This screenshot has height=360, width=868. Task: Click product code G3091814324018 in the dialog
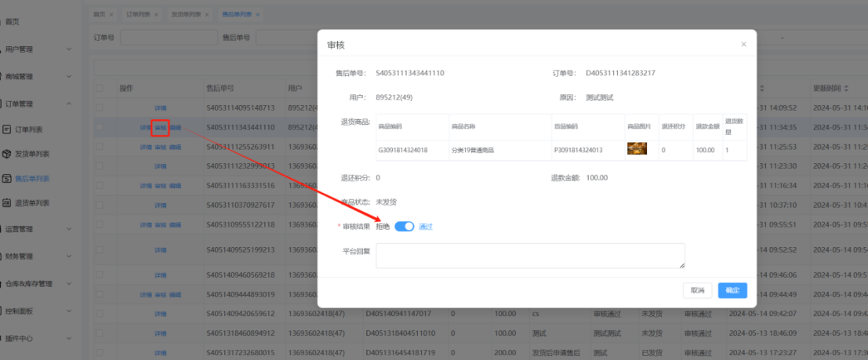(x=402, y=150)
